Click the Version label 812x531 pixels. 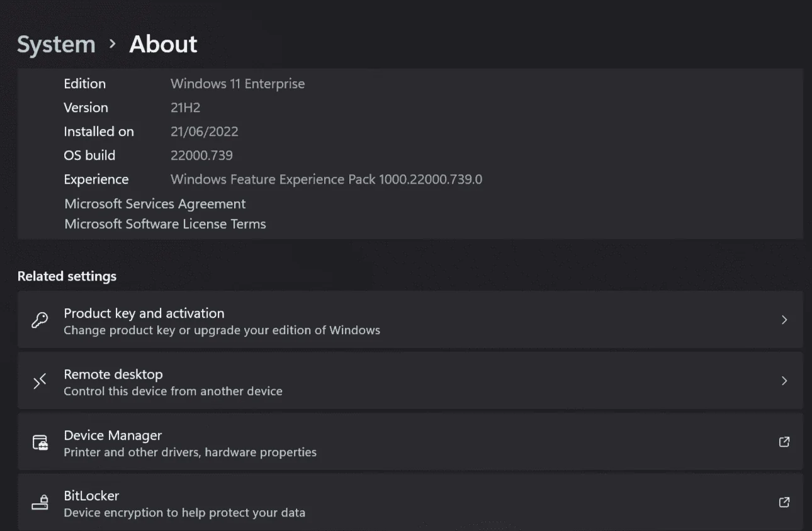coord(86,108)
